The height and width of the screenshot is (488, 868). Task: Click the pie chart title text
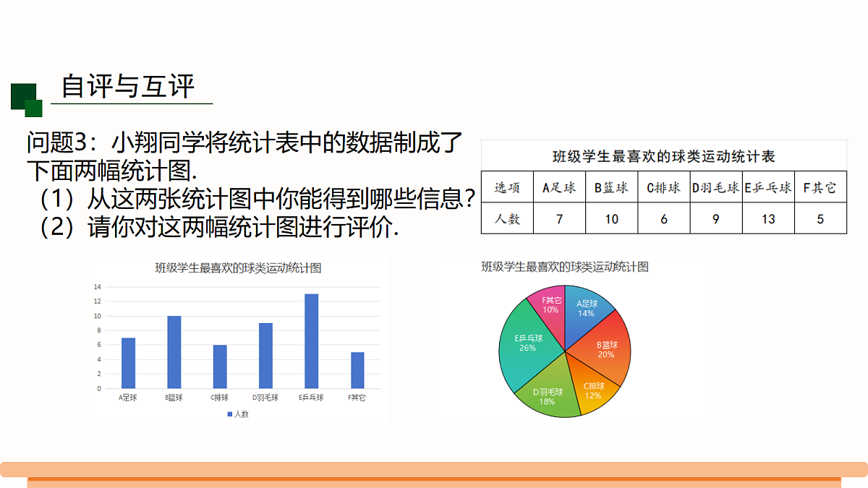click(565, 267)
